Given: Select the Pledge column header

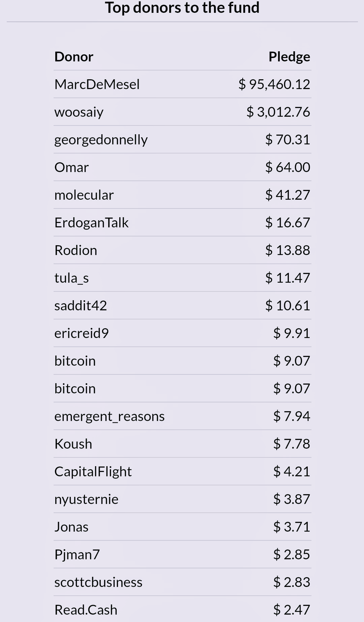Looking at the screenshot, I should click(289, 57).
